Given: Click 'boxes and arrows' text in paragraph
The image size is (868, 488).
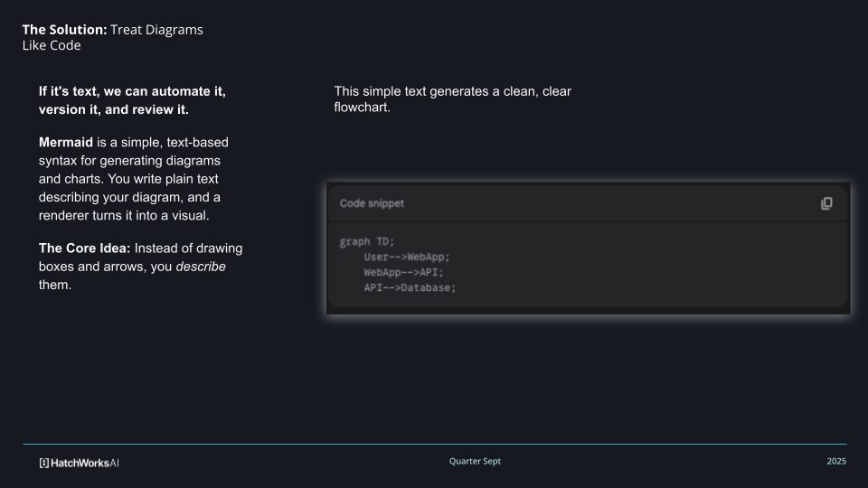Looking at the screenshot, I should [89, 267].
